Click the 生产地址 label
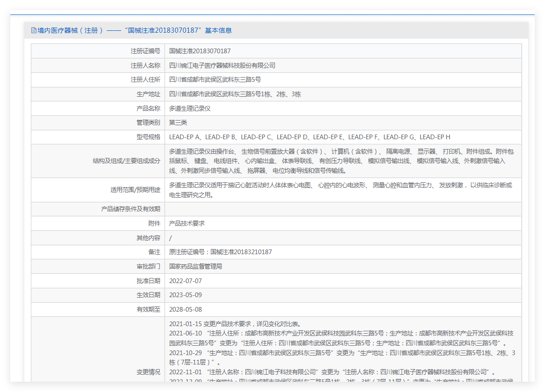The height and width of the screenshot is (392, 545). pyautogui.click(x=149, y=94)
